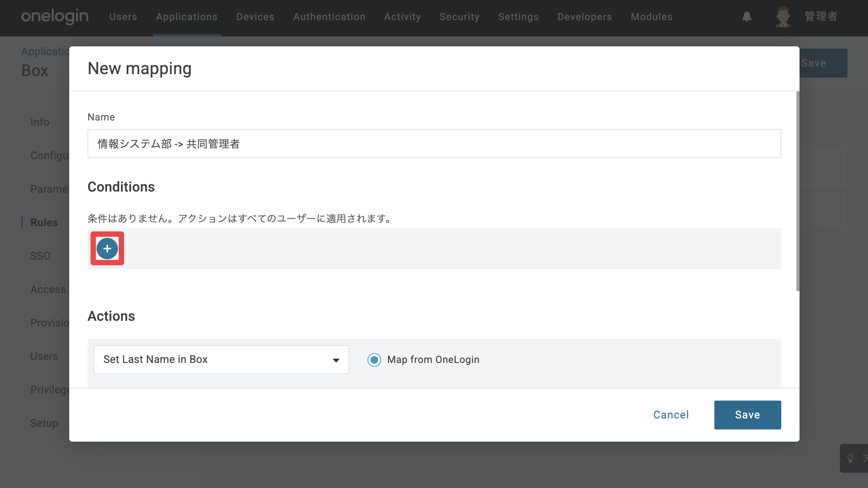Switch to the sidebar Users tab
This screenshot has width=868, height=488.
coord(44,356)
